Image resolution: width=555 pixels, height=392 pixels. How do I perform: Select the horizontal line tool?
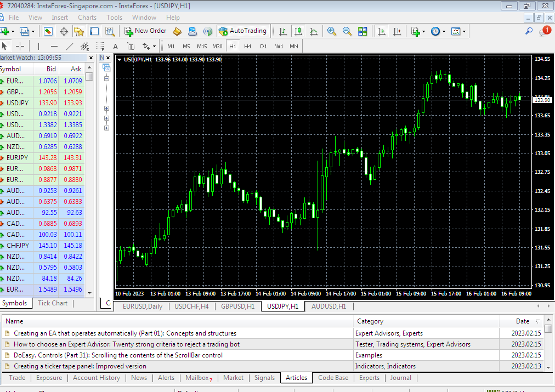(54, 47)
